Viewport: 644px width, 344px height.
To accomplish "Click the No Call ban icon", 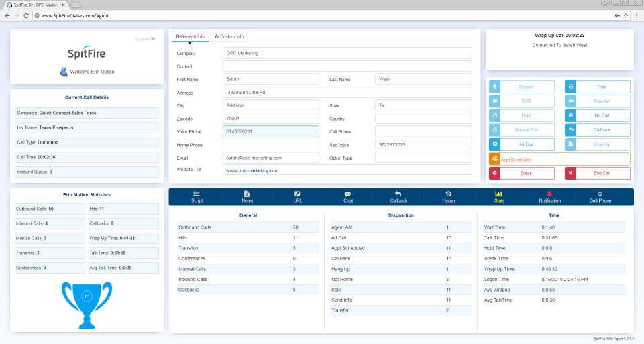I will [570, 115].
